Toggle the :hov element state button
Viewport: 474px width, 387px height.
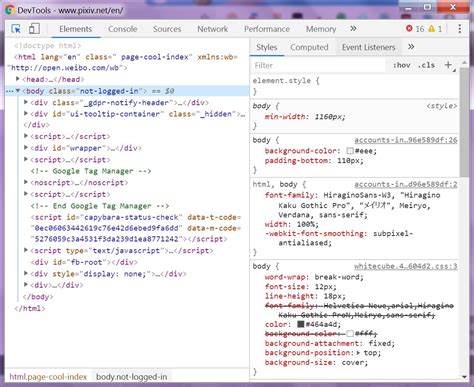click(402, 65)
